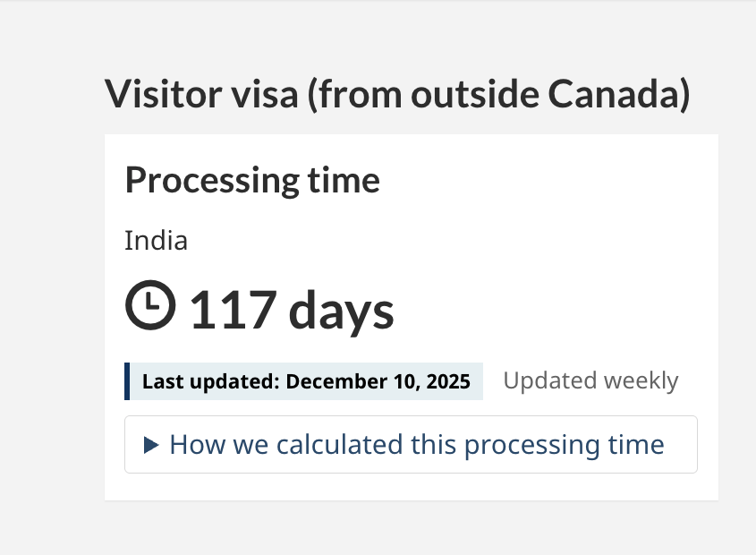Image resolution: width=756 pixels, height=555 pixels.
Task: Select the 'Last updated: December 10, 2025' highlighted badge
Action: tap(304, 380)
